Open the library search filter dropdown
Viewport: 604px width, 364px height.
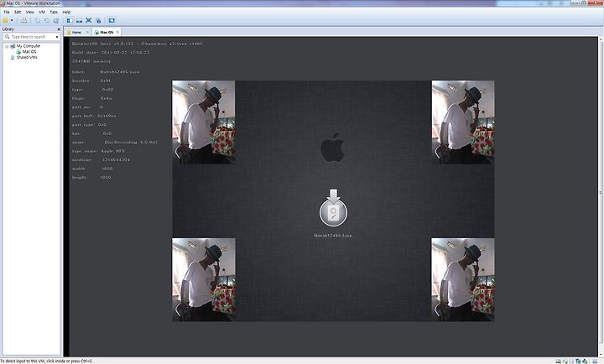(x=57, y=37)
